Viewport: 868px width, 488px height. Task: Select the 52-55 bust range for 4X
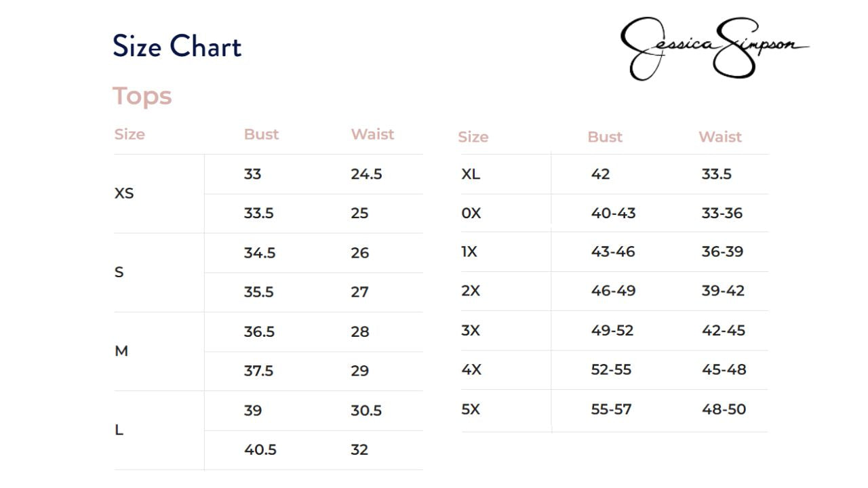611,369
